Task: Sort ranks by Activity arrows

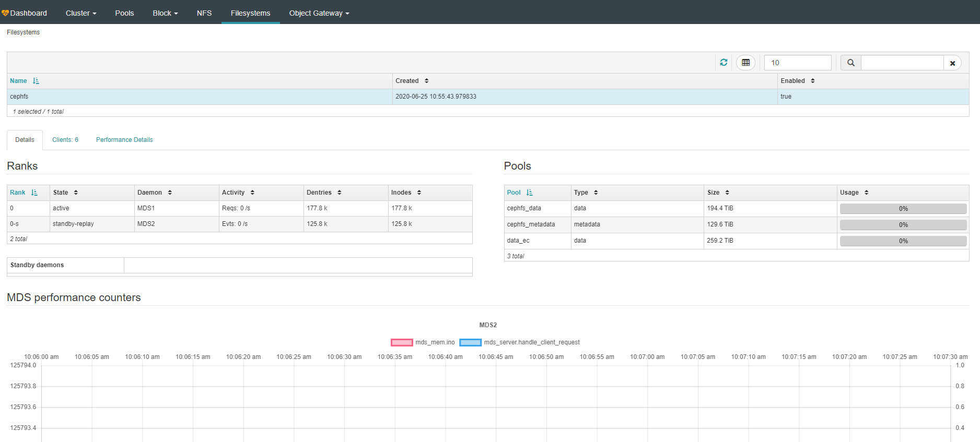Action: pyautogui.click(x=252, y=193)
